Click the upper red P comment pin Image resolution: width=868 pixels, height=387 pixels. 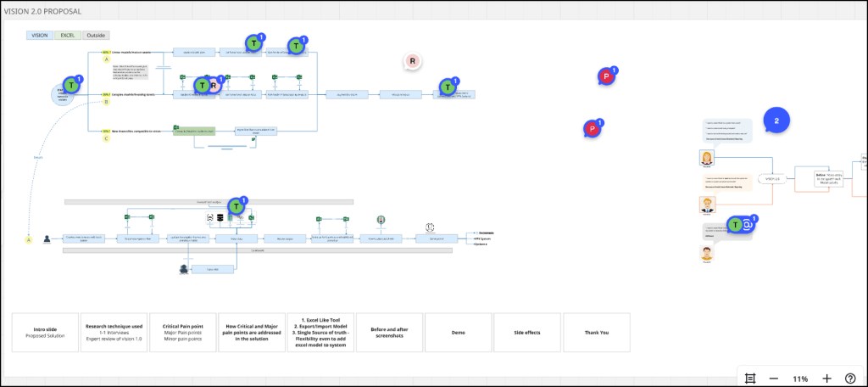606,77
